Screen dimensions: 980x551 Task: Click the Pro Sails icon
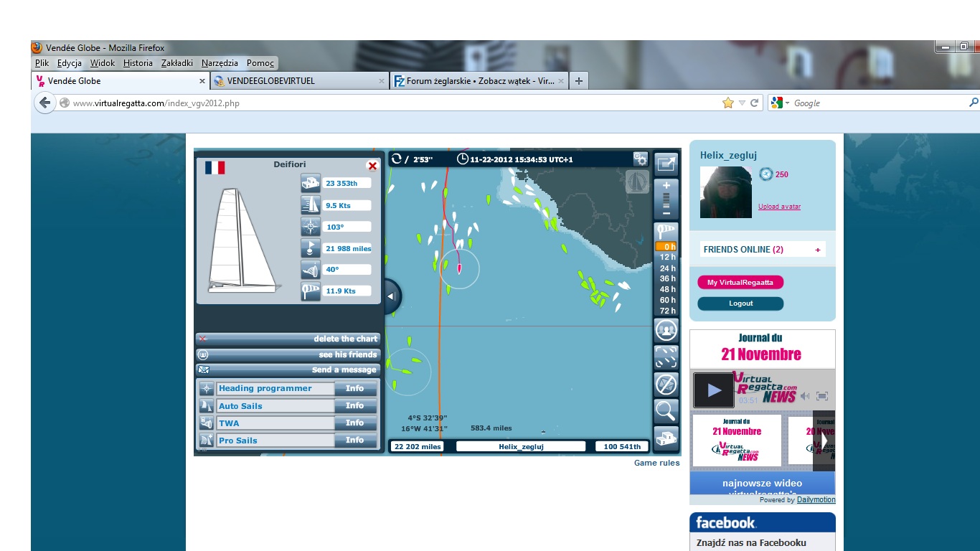tap(207, 441)
